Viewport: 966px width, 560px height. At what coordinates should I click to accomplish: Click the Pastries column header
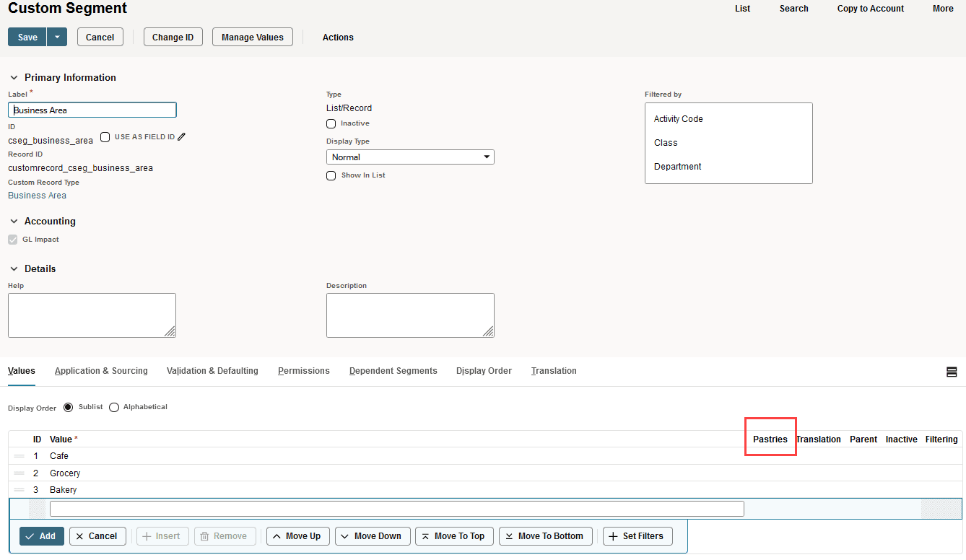click(770, 439)
